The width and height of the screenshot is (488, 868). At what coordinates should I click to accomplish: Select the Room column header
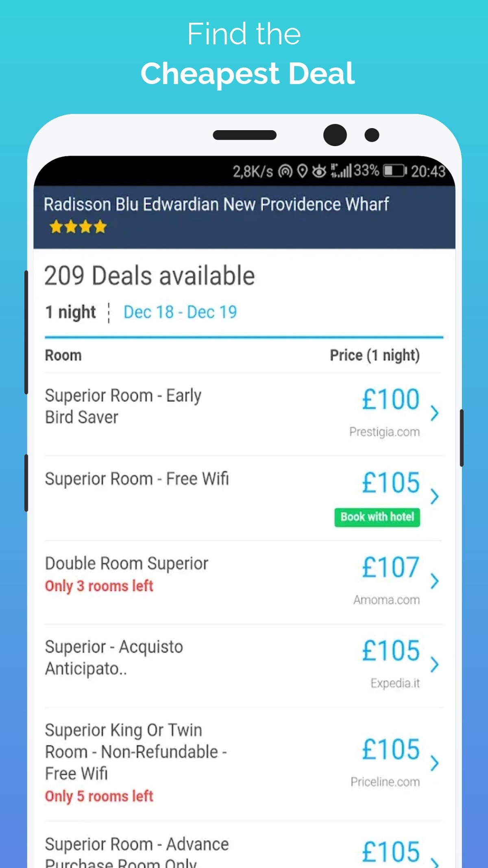63,355
